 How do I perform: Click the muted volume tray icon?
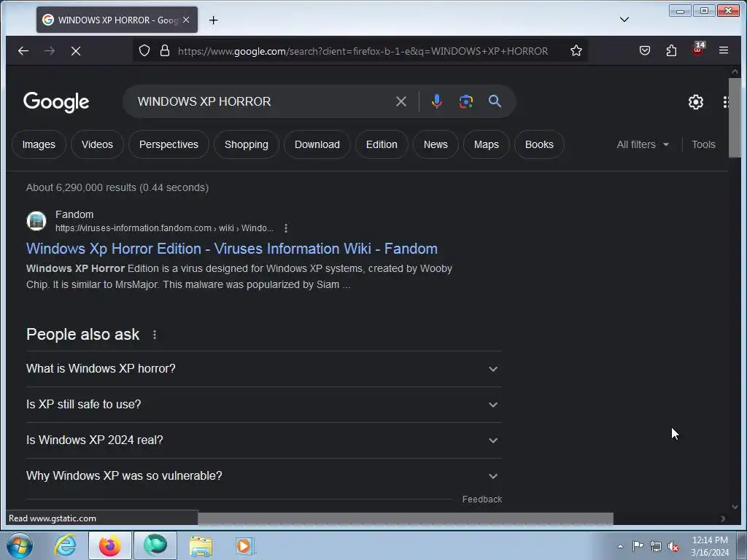click(673, 546)
